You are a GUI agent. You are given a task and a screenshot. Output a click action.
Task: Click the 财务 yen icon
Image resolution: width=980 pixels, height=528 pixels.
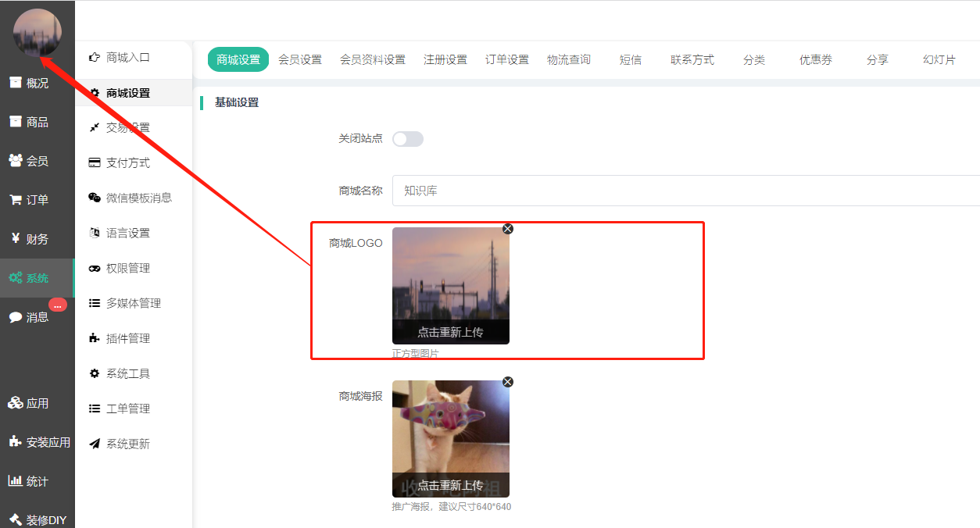[16, 239]
